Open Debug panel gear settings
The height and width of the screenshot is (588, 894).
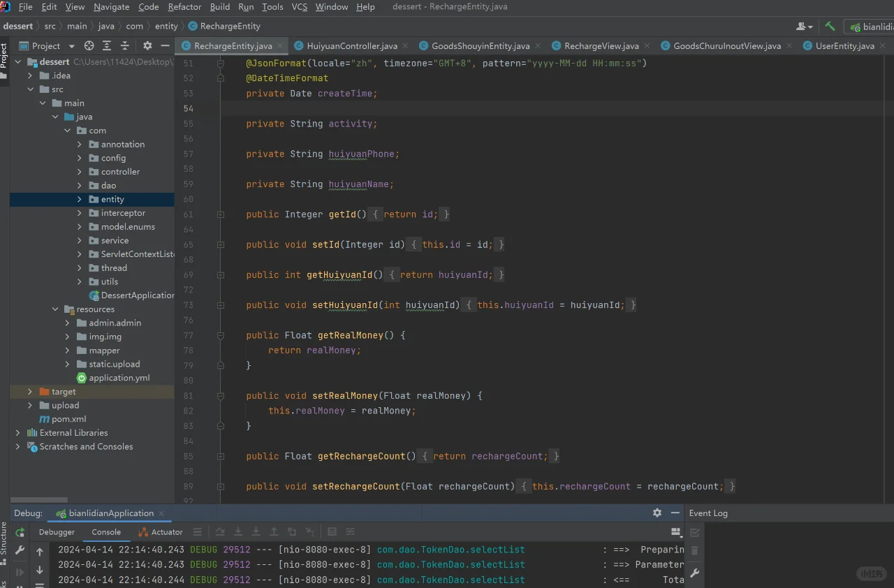point(657,513)
